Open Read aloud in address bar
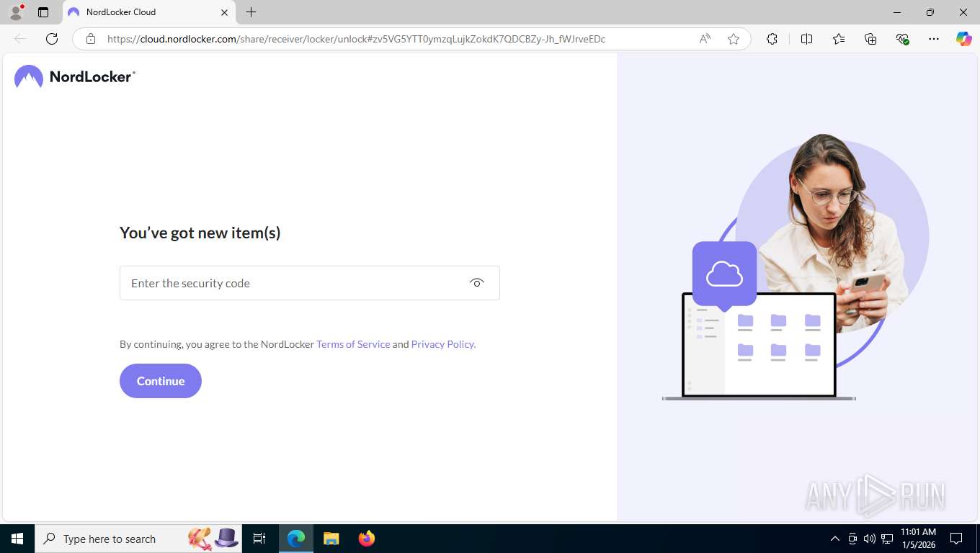The height and width of the screenshot is (553, 980). [705, 39]
